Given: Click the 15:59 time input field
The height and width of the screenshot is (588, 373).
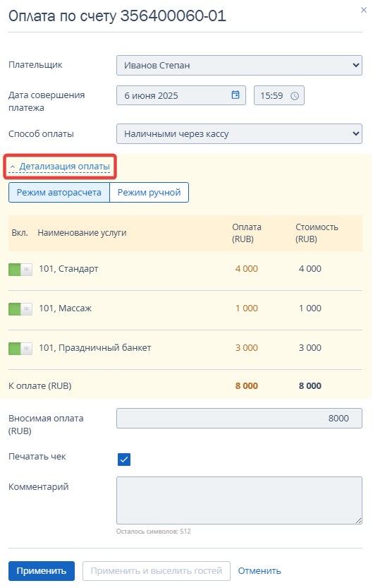Looking at the screenshot, I should 279,95.
